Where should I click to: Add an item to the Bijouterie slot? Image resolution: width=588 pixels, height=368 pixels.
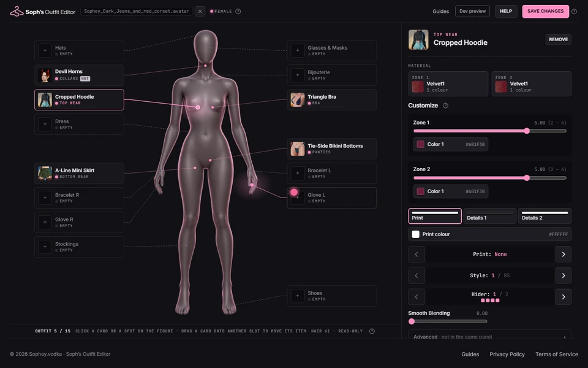tap(298, 75)
